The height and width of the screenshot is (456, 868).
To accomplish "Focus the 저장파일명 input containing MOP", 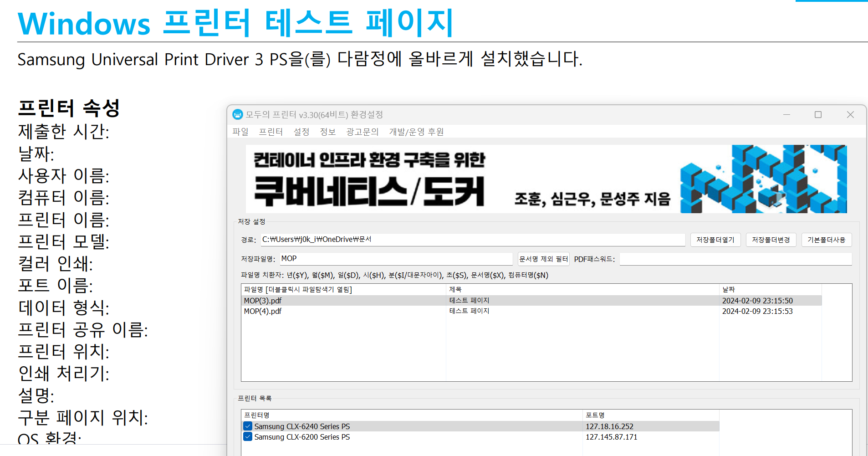I will (396, 259).
